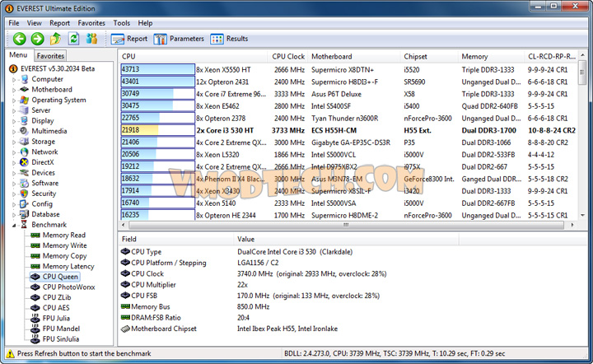Select the Storage icon in the tree

(x=24, y=142)
